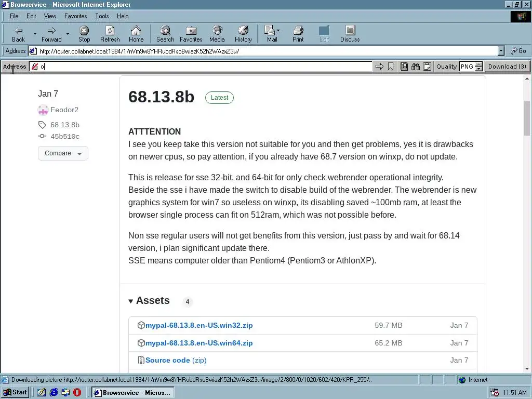532x399 pixels.
Task: Decrease Quality with the stepper down arrow
Action: click(478, 69)
